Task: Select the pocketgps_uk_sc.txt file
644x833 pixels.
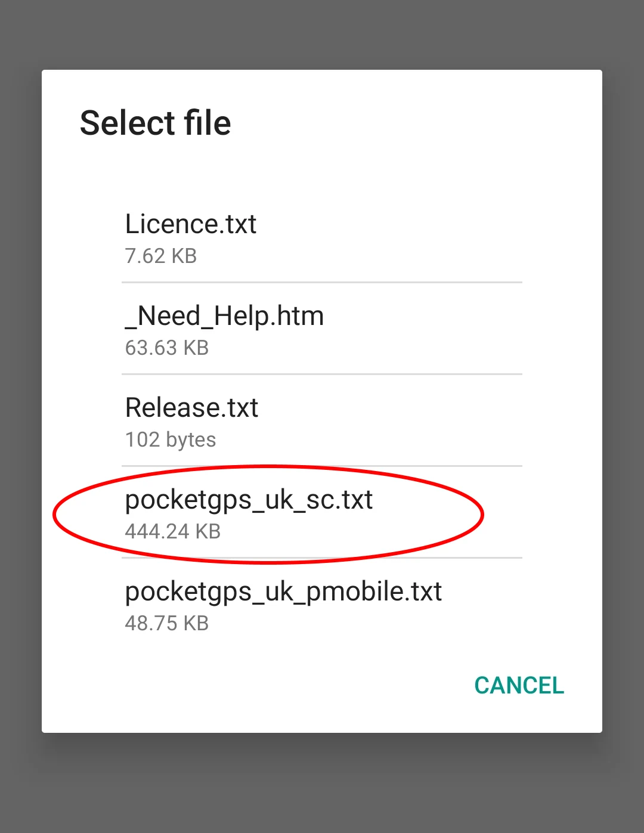Action: [x=249, y=500]
